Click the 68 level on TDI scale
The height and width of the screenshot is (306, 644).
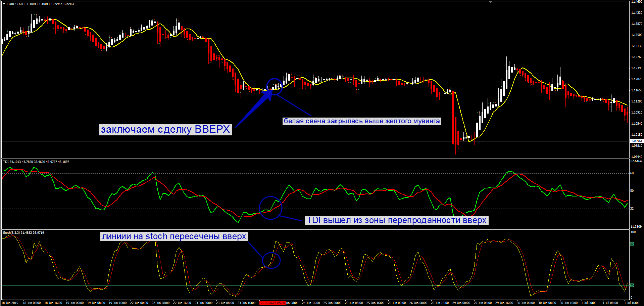[632, 173]
